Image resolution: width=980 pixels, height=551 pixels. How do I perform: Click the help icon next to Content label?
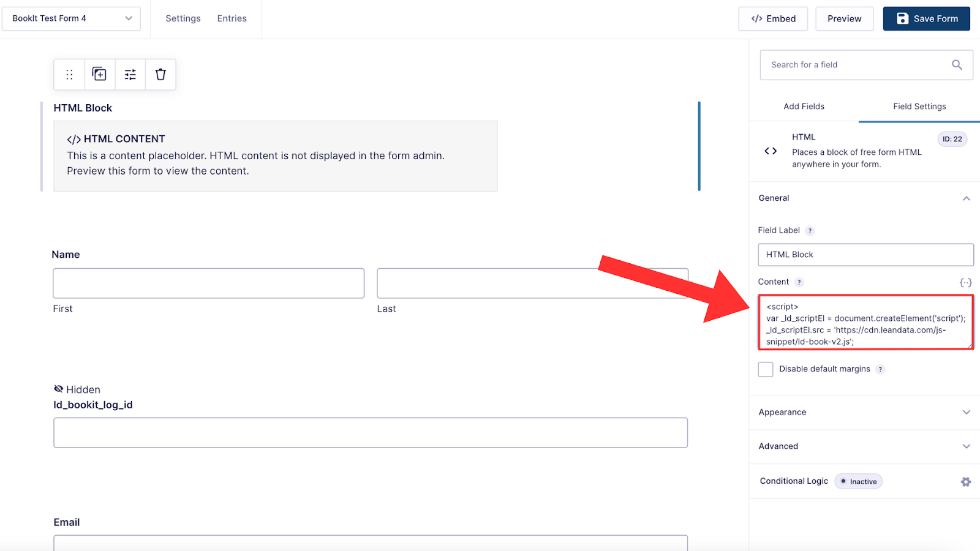799,282
